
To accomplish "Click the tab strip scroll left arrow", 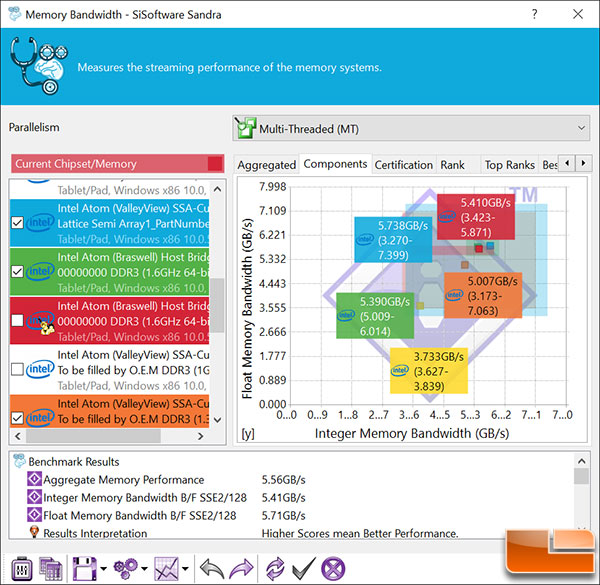I will 567,163.
